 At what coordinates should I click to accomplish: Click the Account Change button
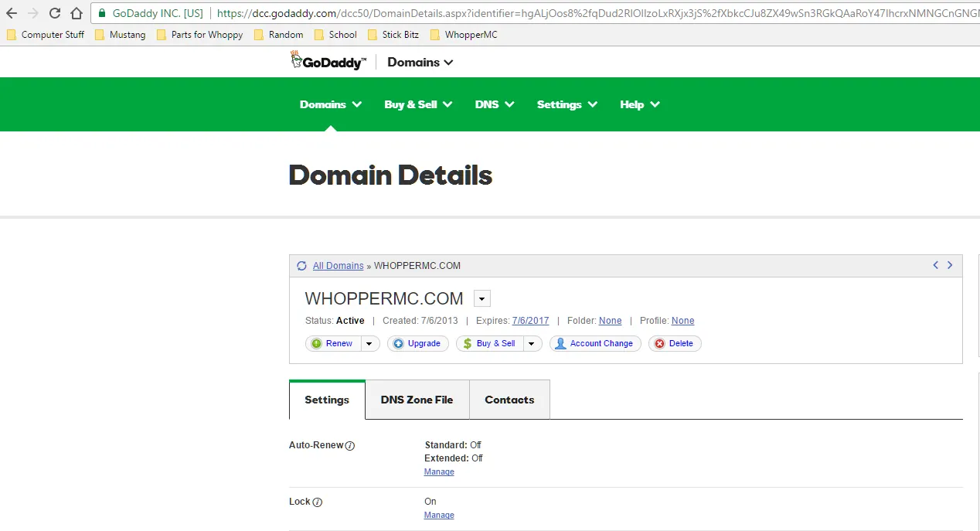point(595,344)
